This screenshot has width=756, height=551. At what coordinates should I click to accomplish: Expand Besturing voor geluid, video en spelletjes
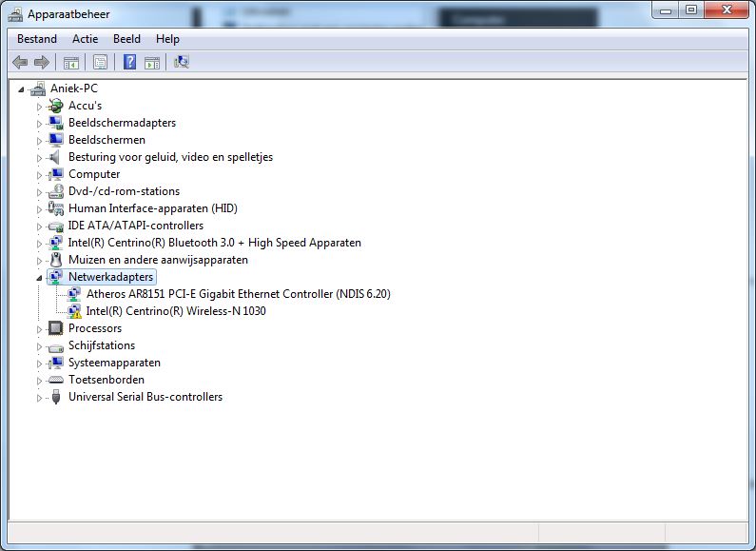point(39,158)
